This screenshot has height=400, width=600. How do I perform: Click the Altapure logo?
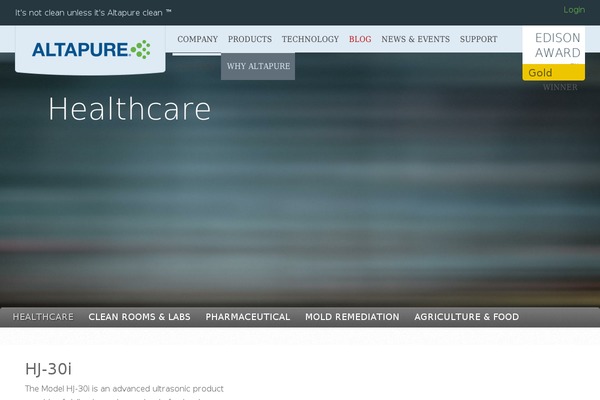click(91, 50)
